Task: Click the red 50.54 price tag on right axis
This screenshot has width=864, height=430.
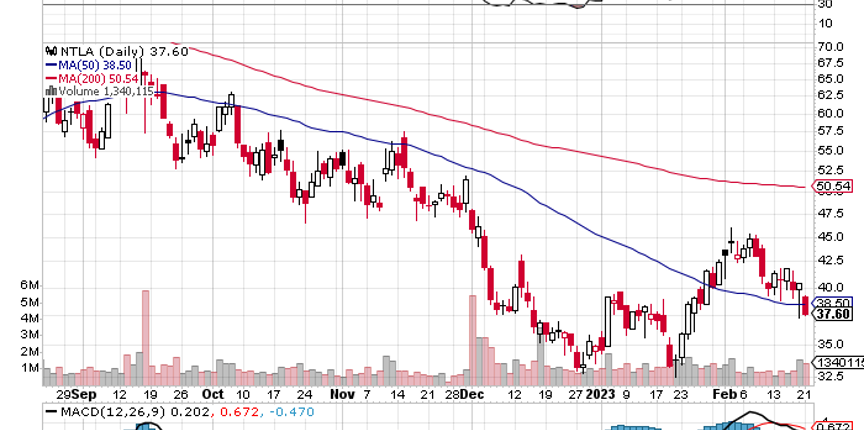Action: (833, 186)
